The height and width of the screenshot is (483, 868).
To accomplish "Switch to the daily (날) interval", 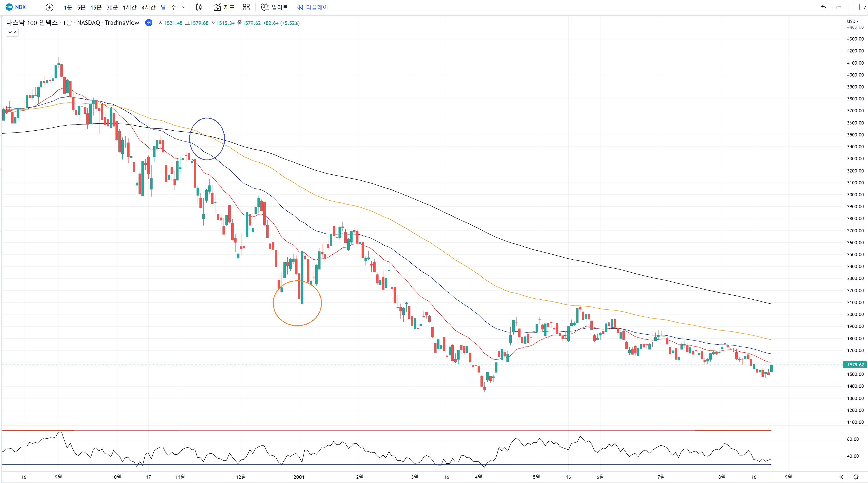I will point(163,7).
